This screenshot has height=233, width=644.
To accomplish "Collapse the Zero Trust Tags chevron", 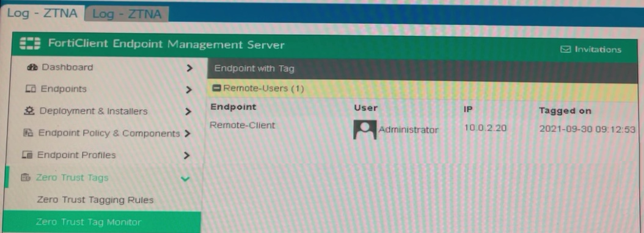I will 186,179.
